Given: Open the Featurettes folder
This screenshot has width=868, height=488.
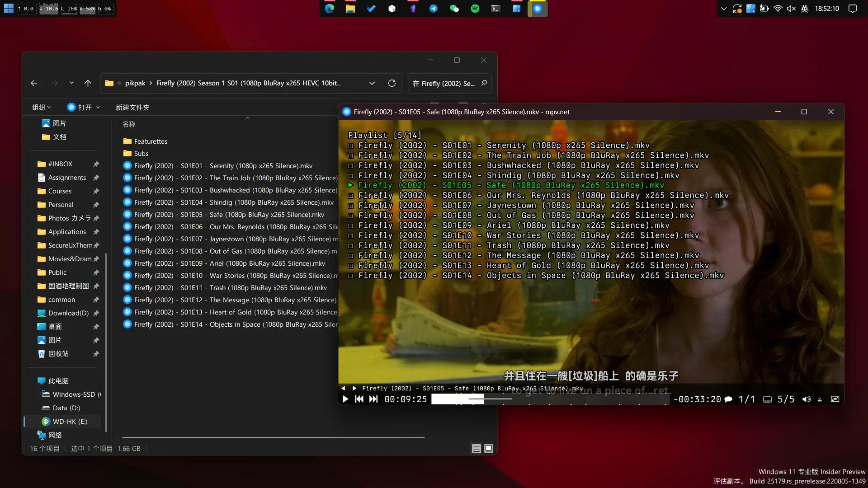Looking at the screenshot, I should (145, 141).
